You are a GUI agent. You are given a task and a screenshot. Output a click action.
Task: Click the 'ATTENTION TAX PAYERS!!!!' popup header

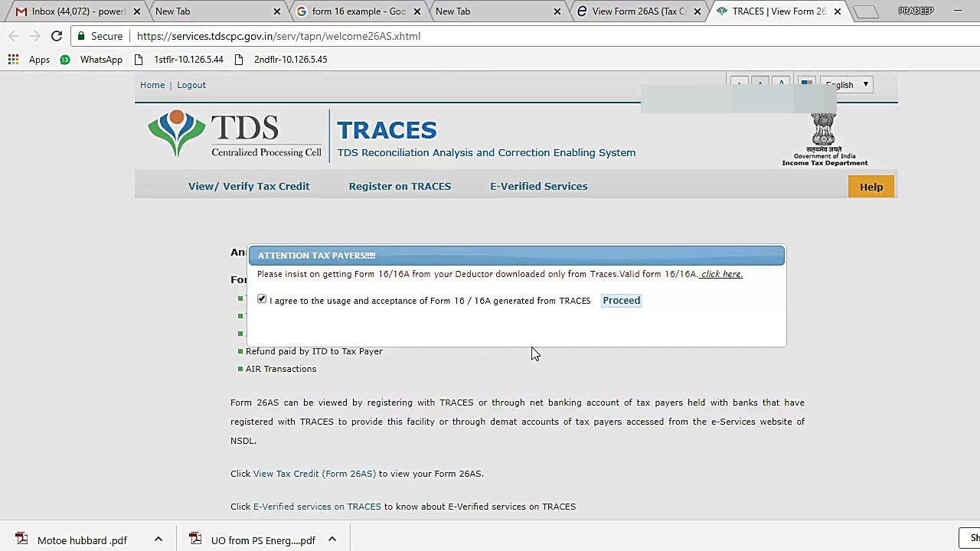tap(516, 256)
